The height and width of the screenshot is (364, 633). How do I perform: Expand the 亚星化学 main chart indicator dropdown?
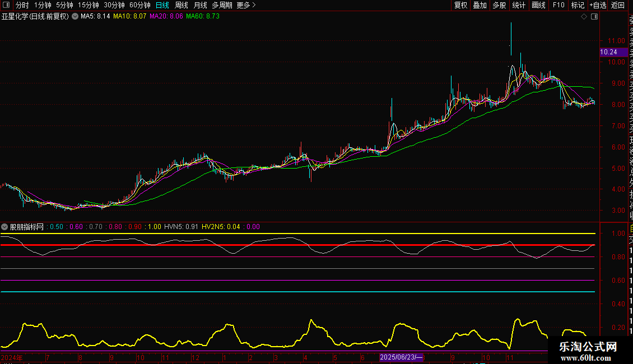point(75,17)
